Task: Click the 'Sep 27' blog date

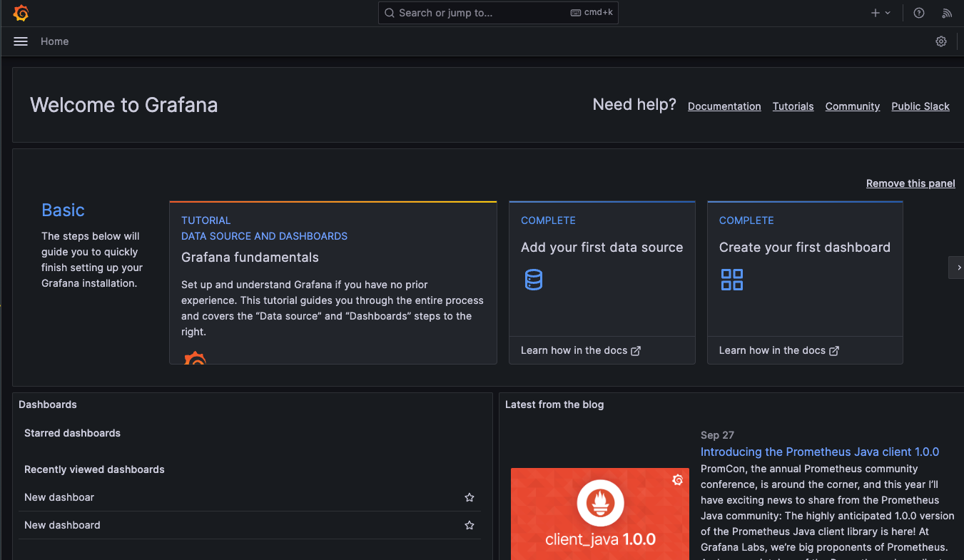Action: tap(717, 435)
